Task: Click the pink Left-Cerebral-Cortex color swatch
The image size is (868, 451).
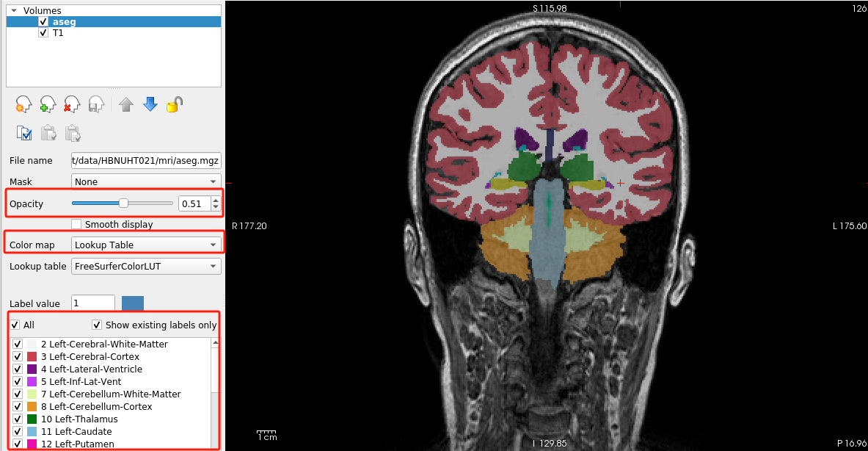Action: pos(32,356)
